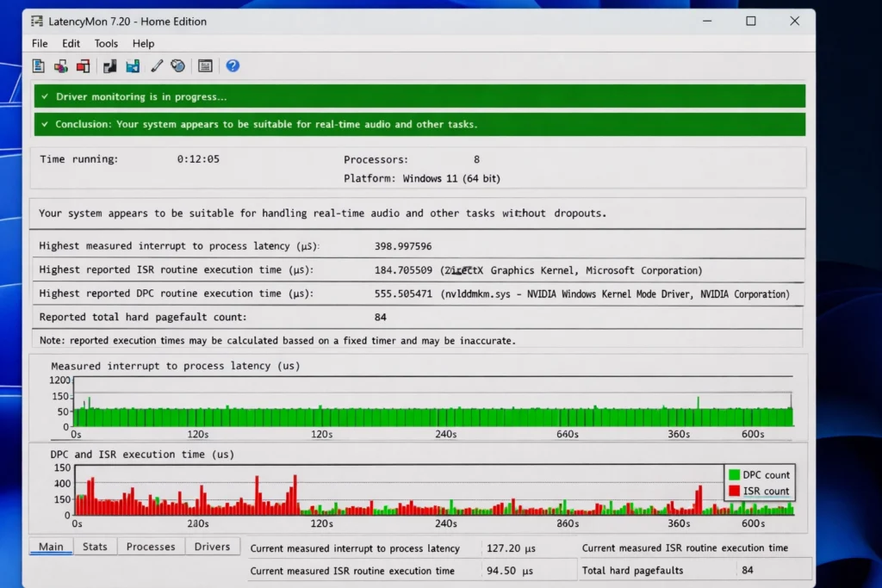
Task: Click the 860s label on the DPC/ISR chart axis
Action: (568, 523)
